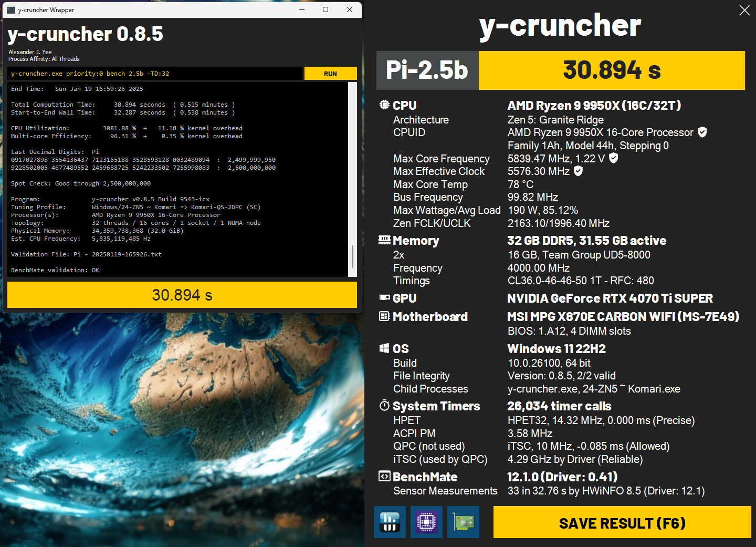Click '32 GB DDR5, 31.55 GB active' heading
Viewport: 756px width, 547px height.
click(x=586, y=241)
